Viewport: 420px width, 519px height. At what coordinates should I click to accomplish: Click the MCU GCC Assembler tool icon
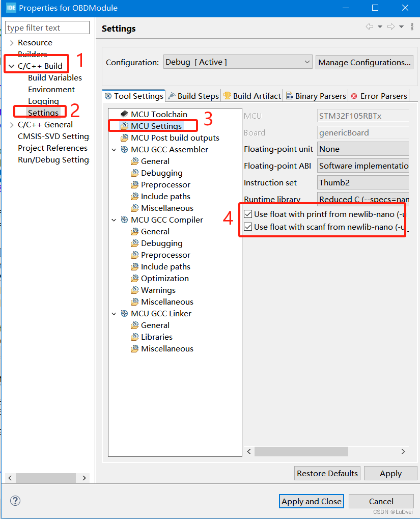coord(124,150)
